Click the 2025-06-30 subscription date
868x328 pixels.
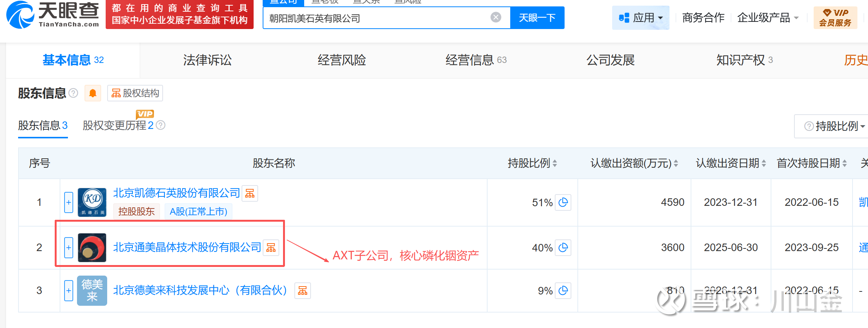pyautogui.click(x=731, y=248)
